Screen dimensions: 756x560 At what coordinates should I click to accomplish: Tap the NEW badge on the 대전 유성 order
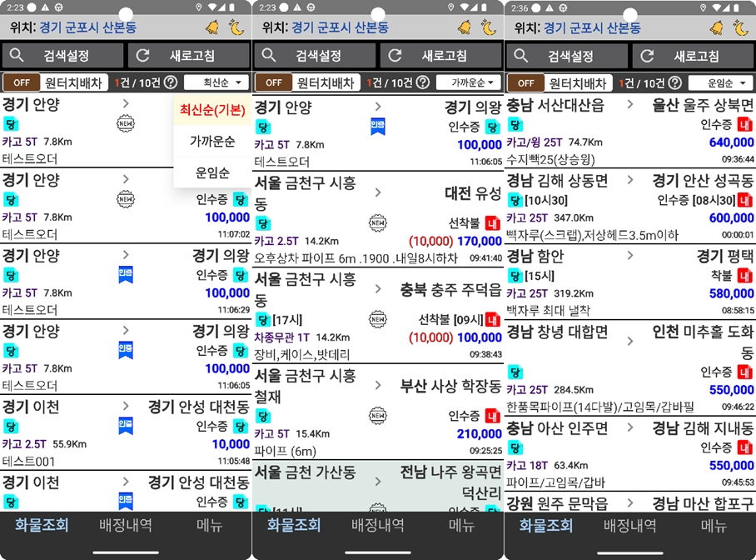(x=377, y=222)
